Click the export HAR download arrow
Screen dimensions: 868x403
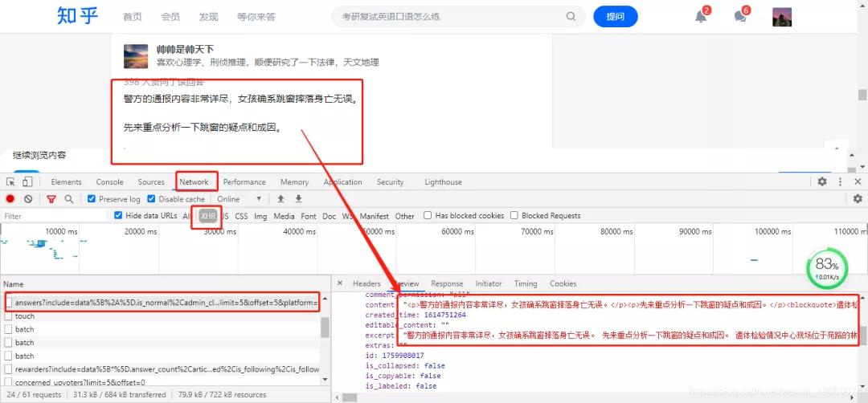click(298, 199)
